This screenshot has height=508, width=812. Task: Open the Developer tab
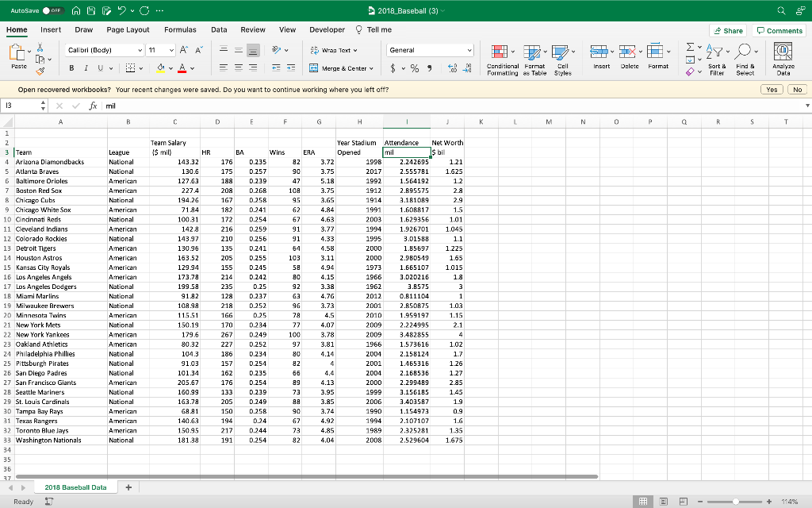[x=327, y=28]
